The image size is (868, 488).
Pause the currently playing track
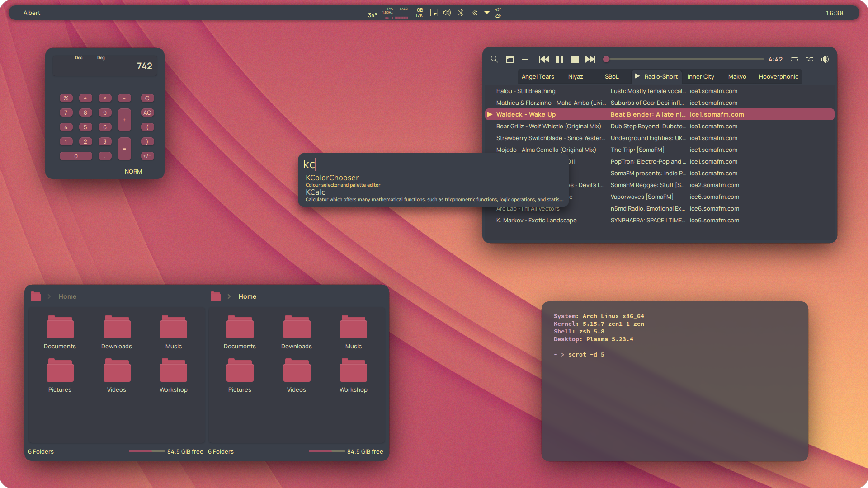click(560, 59)
